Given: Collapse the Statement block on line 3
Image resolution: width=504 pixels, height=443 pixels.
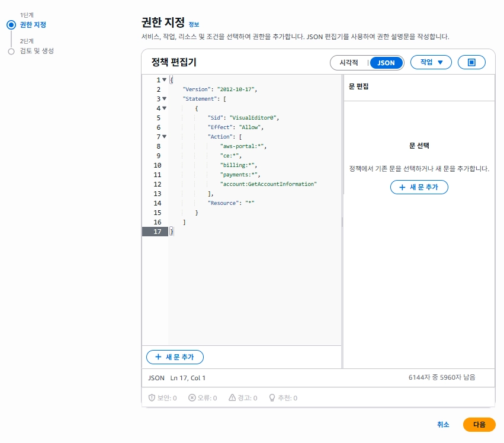Looking at the screenshot, I should point(164,98).
